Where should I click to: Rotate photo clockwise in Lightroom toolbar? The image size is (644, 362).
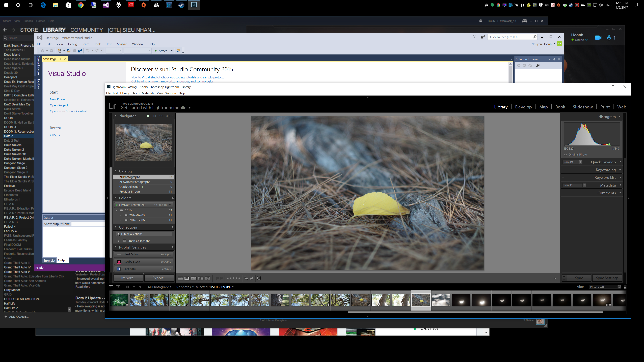(252, 278)
